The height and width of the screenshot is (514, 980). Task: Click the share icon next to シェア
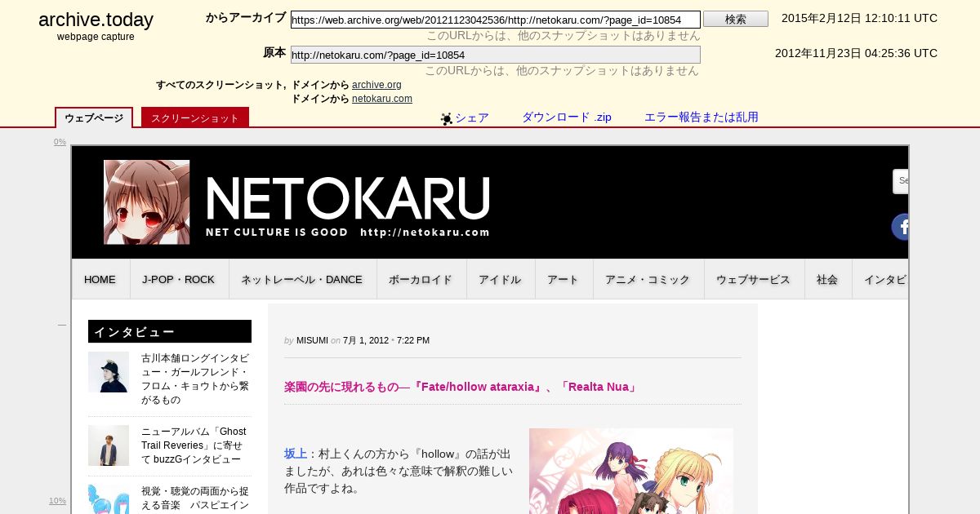(x=447, y=119)
